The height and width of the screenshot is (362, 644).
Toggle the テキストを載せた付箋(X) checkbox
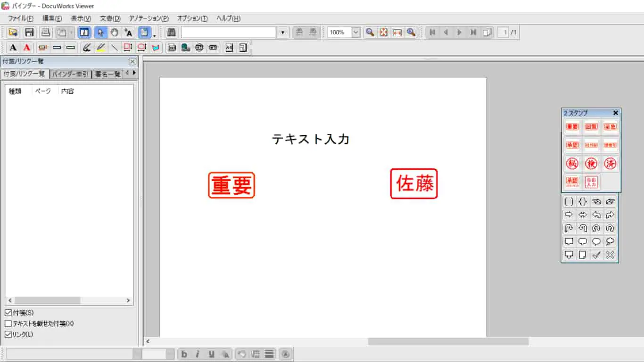(x=8, y=324)
